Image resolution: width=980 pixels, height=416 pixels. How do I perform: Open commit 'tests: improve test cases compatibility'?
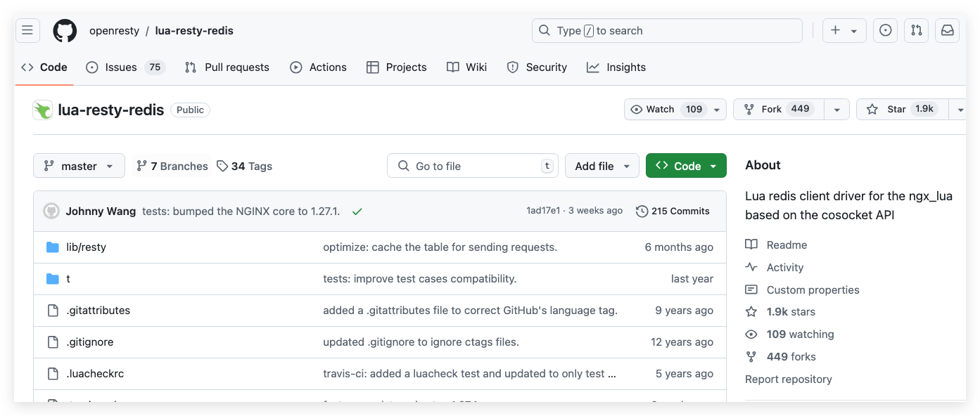click(420, 279)
